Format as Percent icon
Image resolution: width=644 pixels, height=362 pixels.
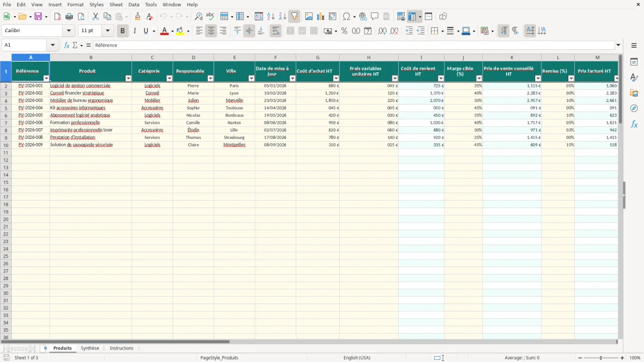coord(344,31)
